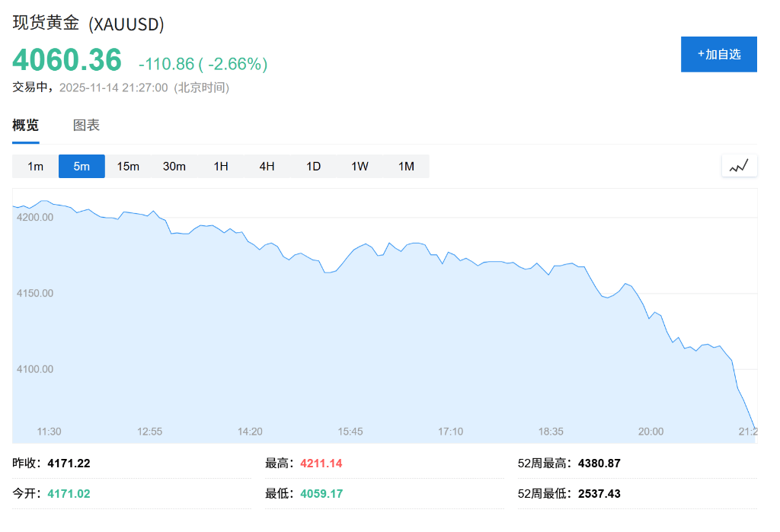Add gold to watchlist with +加自选
780x532 pixels.
718,54
